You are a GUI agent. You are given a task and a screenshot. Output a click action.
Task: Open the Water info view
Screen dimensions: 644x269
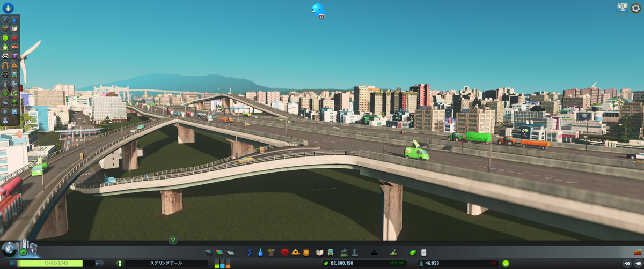coord(15,19)
